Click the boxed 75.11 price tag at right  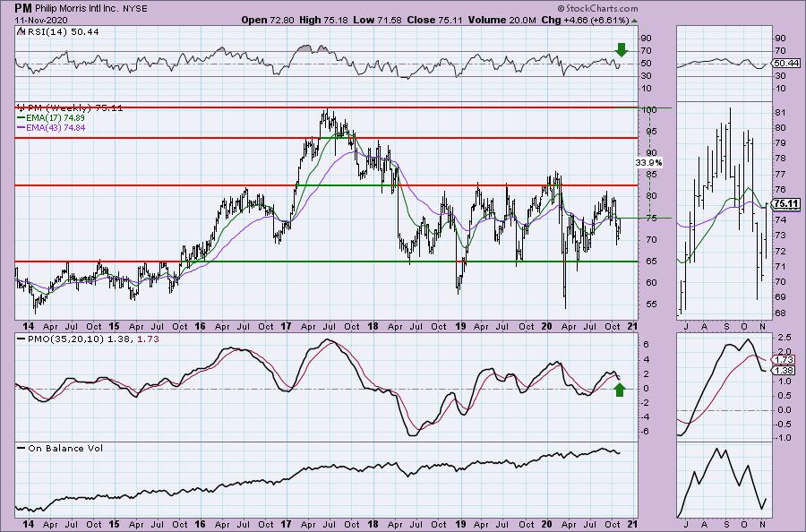pyautogui.click(x=786, y=203)
